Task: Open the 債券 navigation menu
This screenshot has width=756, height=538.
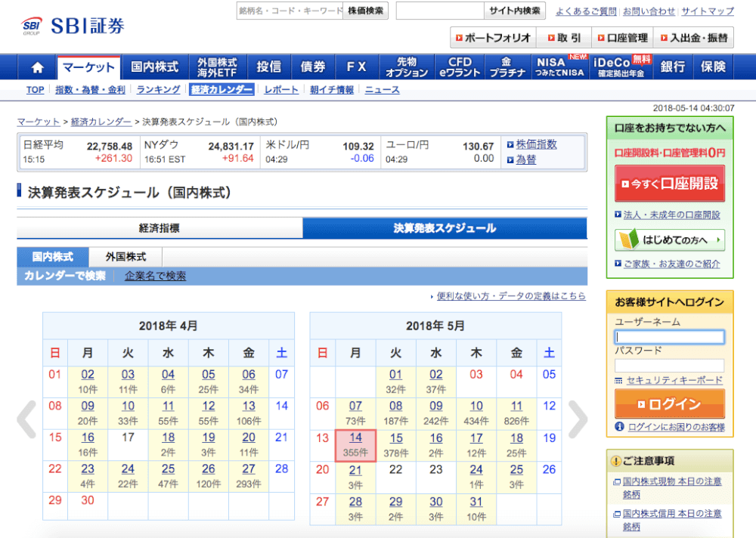Action: click(313, 67)
